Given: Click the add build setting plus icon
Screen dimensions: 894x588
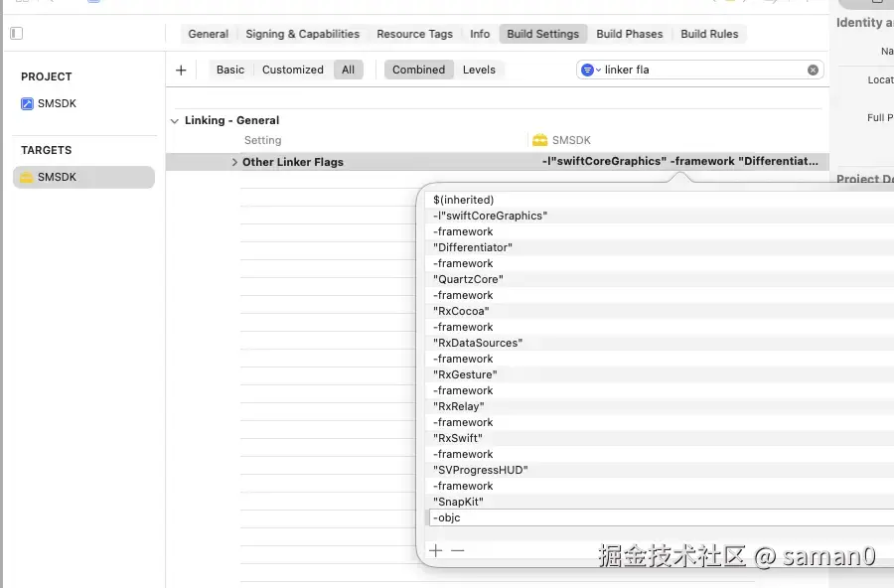Looking at the screenshot, I should tap(180, 70).
